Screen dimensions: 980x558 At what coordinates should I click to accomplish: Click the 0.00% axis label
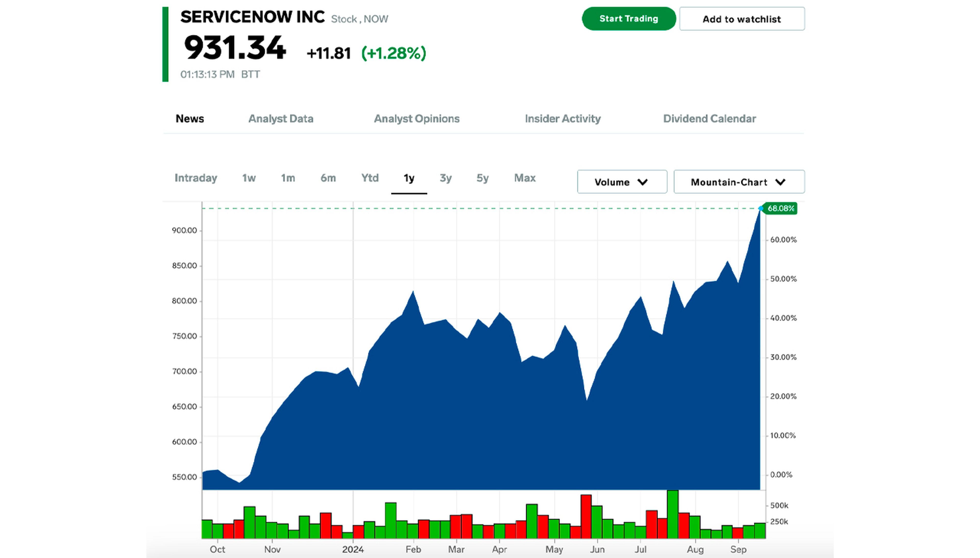[x=781, y=475]
